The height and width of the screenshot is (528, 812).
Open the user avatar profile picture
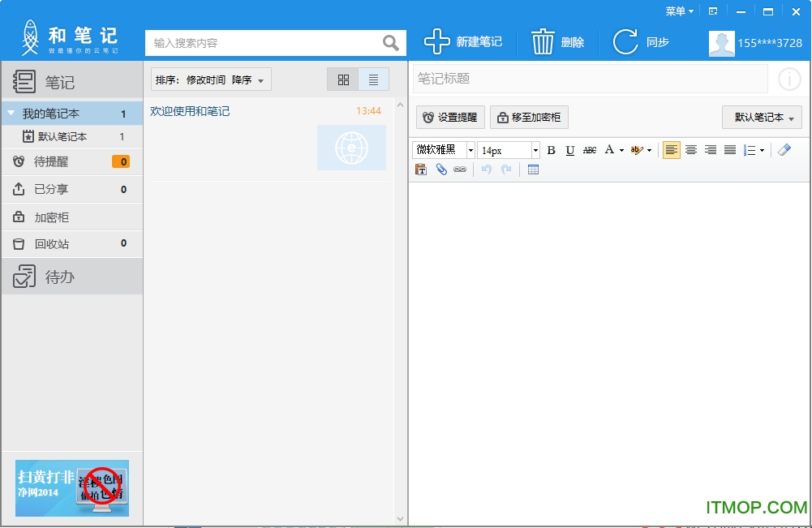point(721,43)
